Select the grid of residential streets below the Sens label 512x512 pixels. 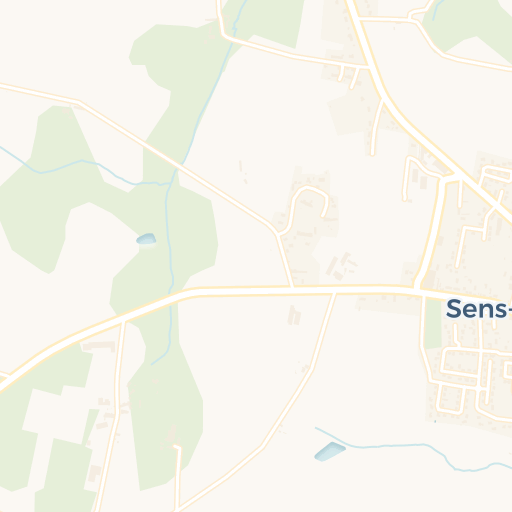pyautogui.click(x=474, y=380)
